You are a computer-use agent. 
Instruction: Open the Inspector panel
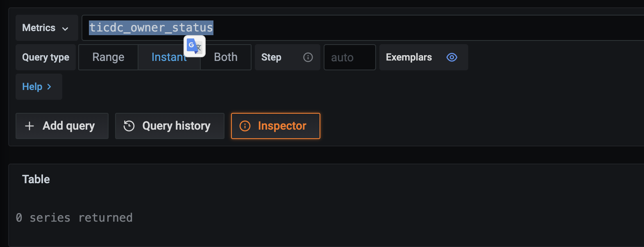(x=276, y=126)
